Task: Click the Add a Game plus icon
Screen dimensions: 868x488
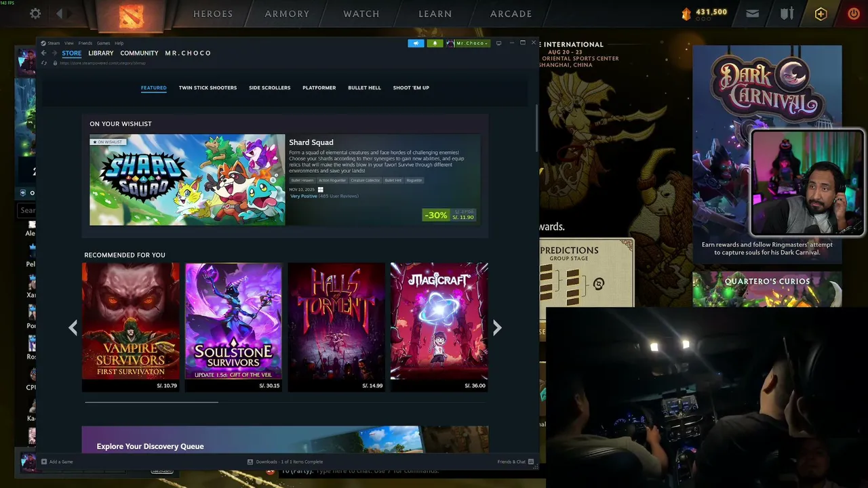Action: coord(44,462)
